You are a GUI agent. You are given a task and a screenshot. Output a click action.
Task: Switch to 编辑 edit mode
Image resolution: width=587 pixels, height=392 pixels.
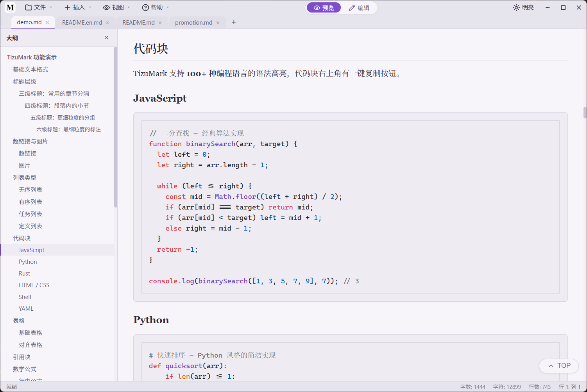pos(359,8)
